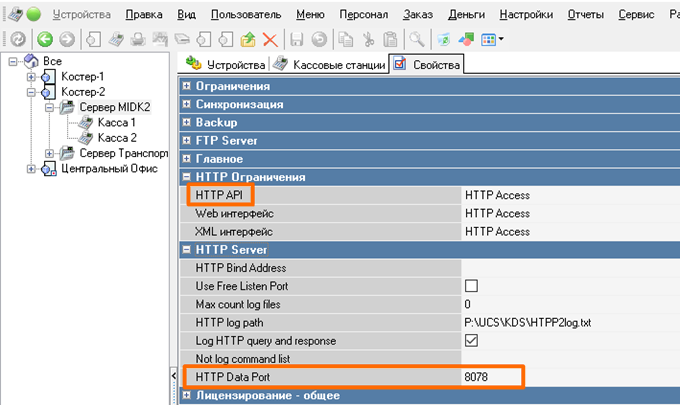
Task: Expand the Костер-1 tree node
Action: (x=31, y=77)
